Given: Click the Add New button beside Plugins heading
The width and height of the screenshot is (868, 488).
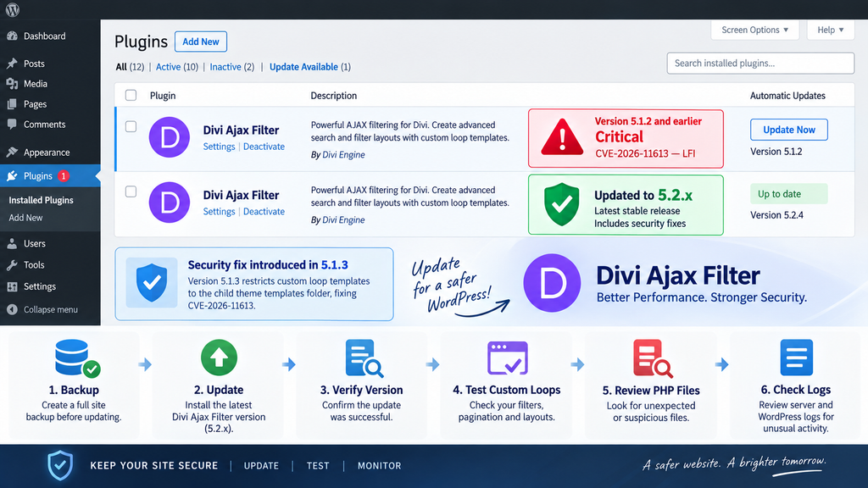Looking at the screenshot, I should [x=200, y=42].
